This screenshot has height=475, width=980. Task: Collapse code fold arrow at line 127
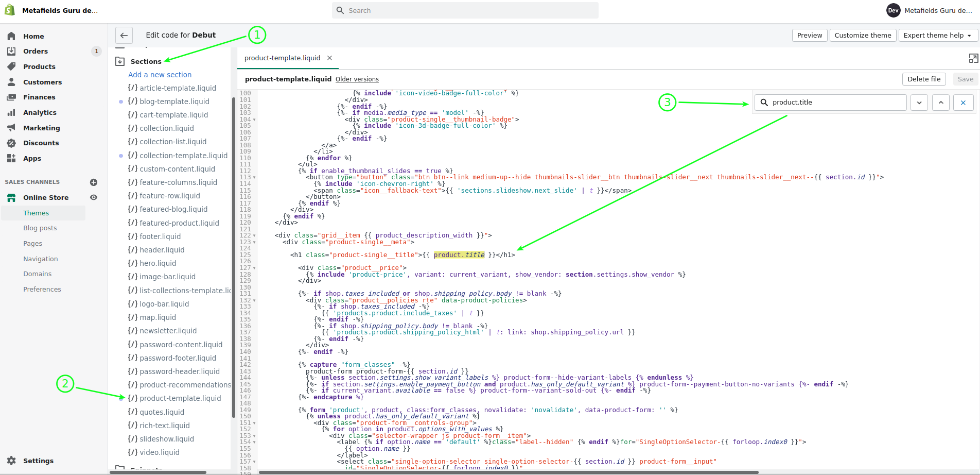[x=254, y=268]
